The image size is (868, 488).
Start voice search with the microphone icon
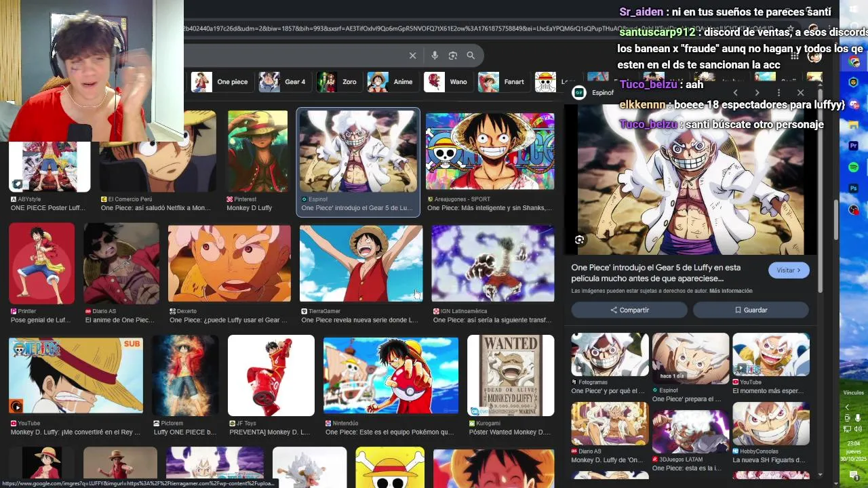click(x=435, y=56)
